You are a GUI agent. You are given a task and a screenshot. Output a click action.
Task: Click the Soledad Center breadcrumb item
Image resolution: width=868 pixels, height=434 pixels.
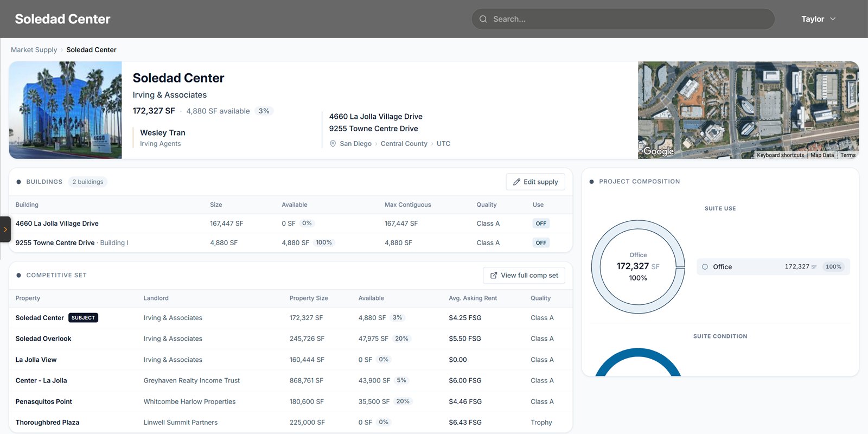[x=91, y=50]
